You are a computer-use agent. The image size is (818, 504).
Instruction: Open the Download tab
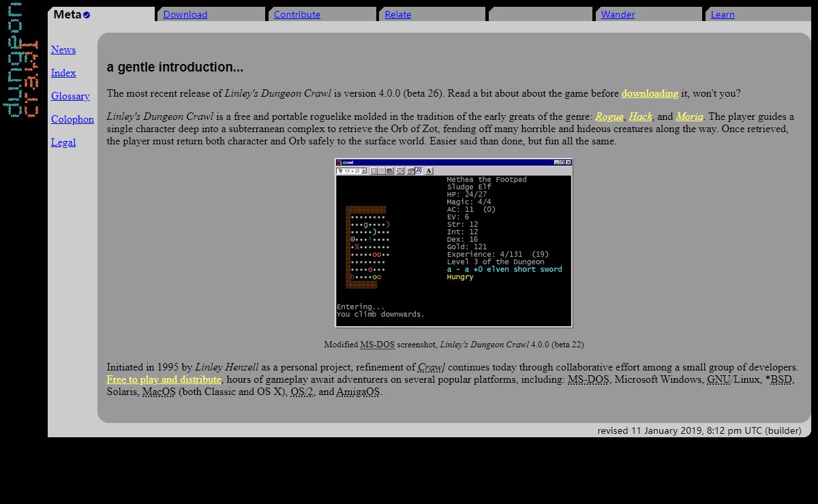pyautogui.click(x=185, y=14)
